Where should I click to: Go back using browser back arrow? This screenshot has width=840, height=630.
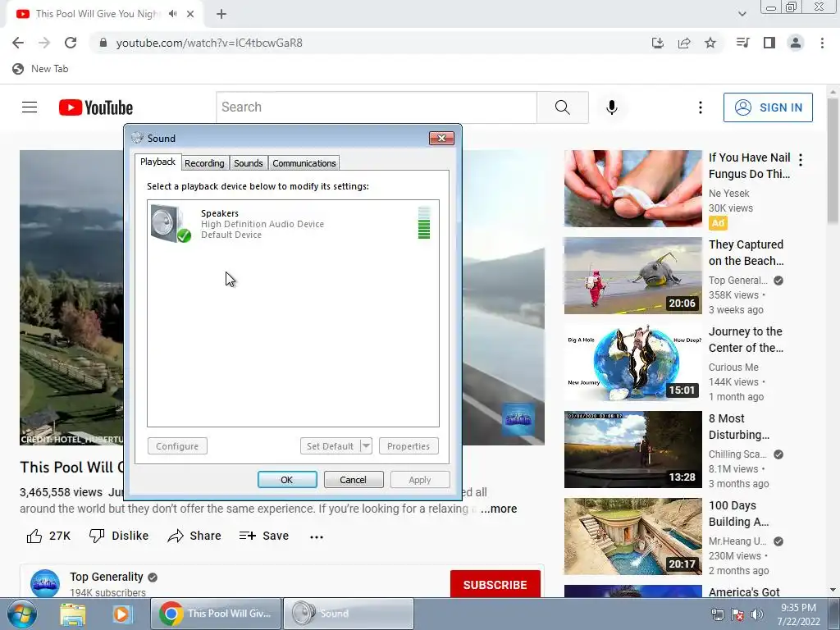point(18,43)
